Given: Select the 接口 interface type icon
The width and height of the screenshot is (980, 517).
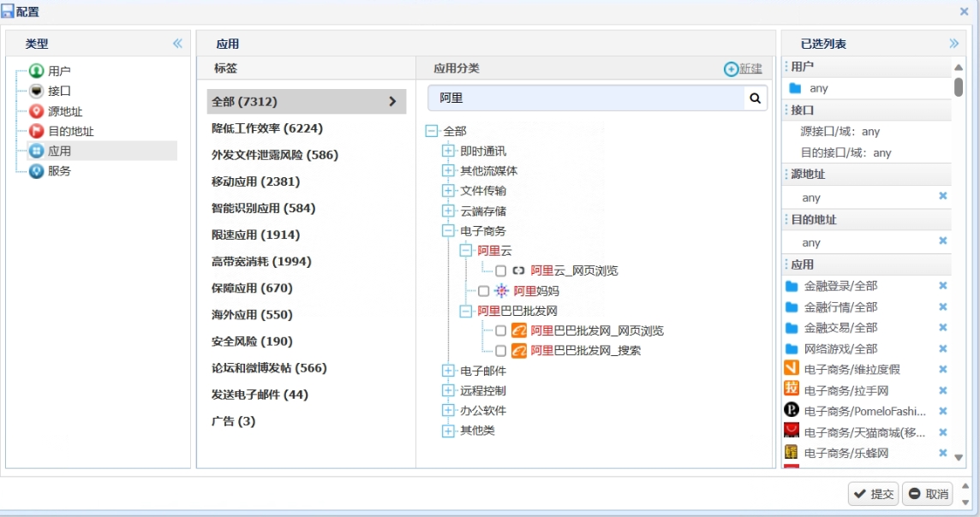Looking at the screenshot, I should coord(36,91).
